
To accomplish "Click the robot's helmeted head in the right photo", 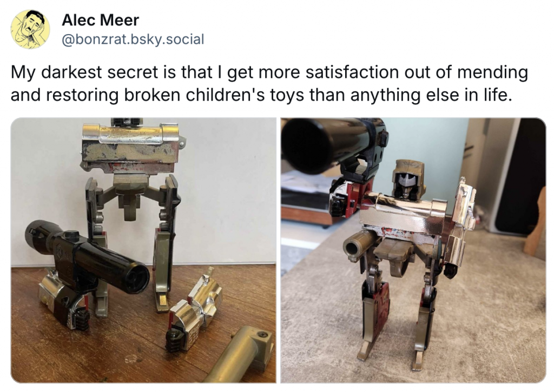I will (408, 180).
